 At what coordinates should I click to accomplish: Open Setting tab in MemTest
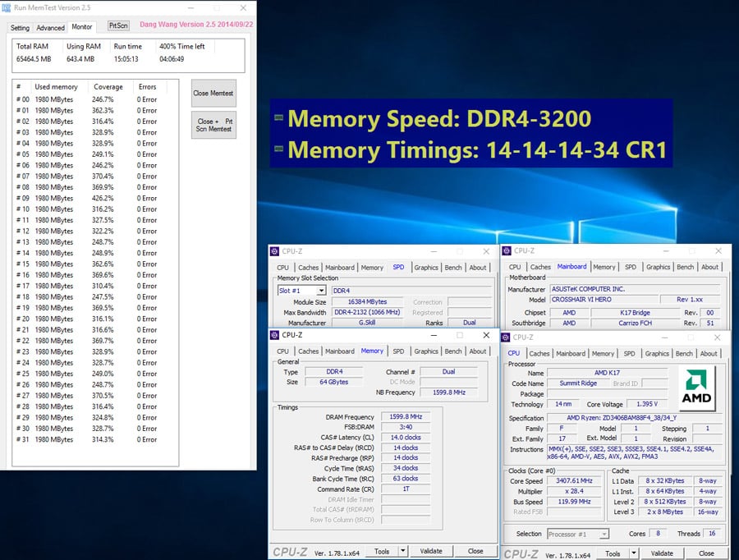tap(20, 28)
